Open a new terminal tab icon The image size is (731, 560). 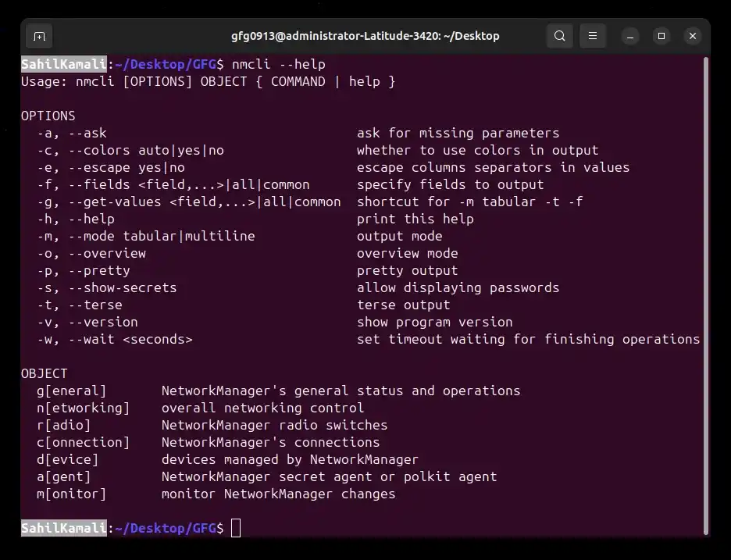[x=39, y=37]
